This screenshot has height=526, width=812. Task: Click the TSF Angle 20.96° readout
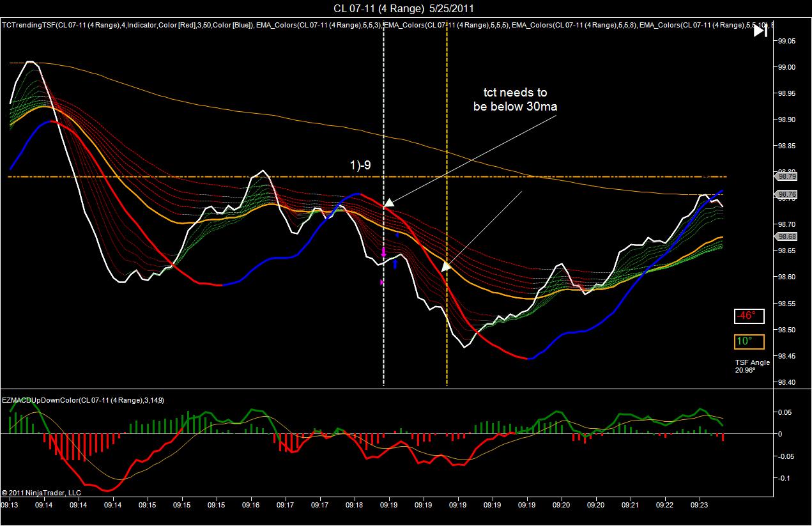[x=752, y=366]
